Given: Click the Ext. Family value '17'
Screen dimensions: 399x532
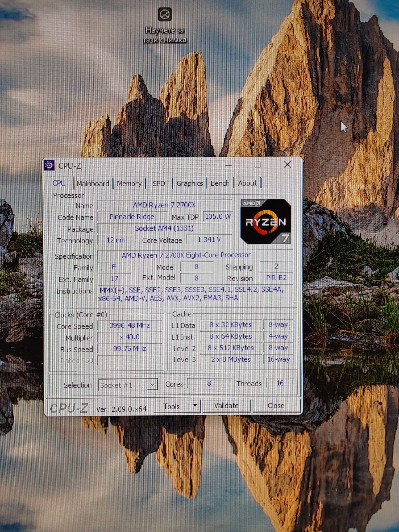Looking at the screenshot, I should click(x=114, y=279).
